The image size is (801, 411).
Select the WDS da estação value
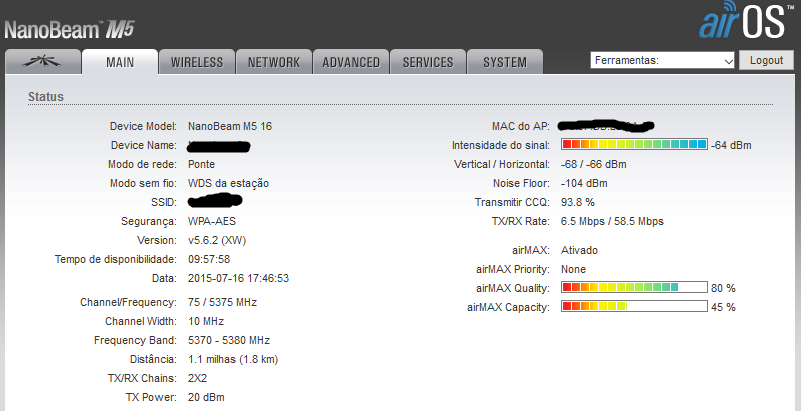click(x=228, y=183)
